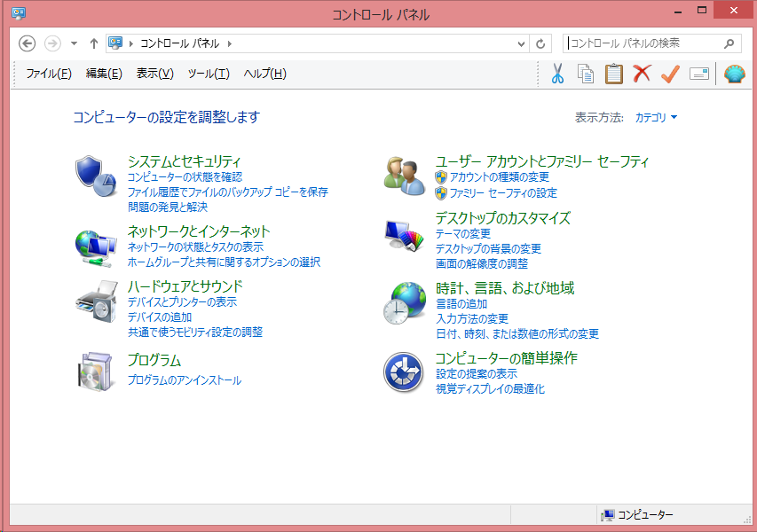This screenshot has width=757, height=532.
Task: Click 問題の発見と解決 link
Action: tap(168, 207)
